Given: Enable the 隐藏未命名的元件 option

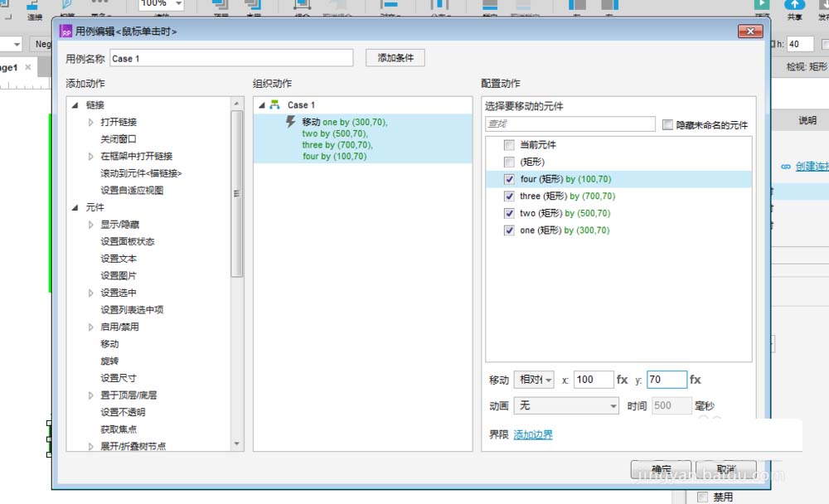Looking at the screenshot, I should pos(668,124).
